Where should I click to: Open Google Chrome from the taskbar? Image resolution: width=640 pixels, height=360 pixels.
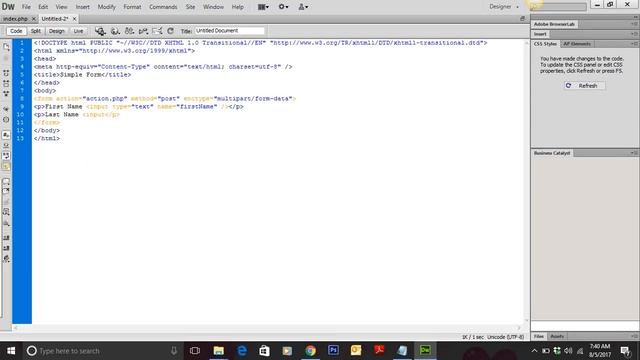tap(310, 351)
